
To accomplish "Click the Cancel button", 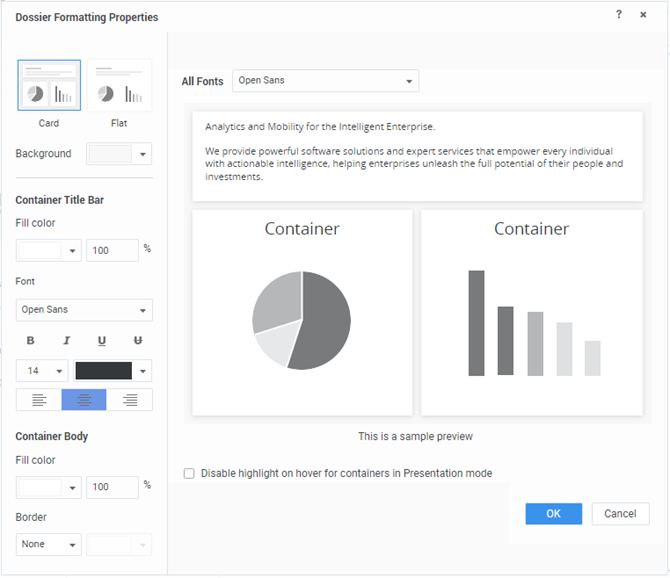I will click(620, 514).
